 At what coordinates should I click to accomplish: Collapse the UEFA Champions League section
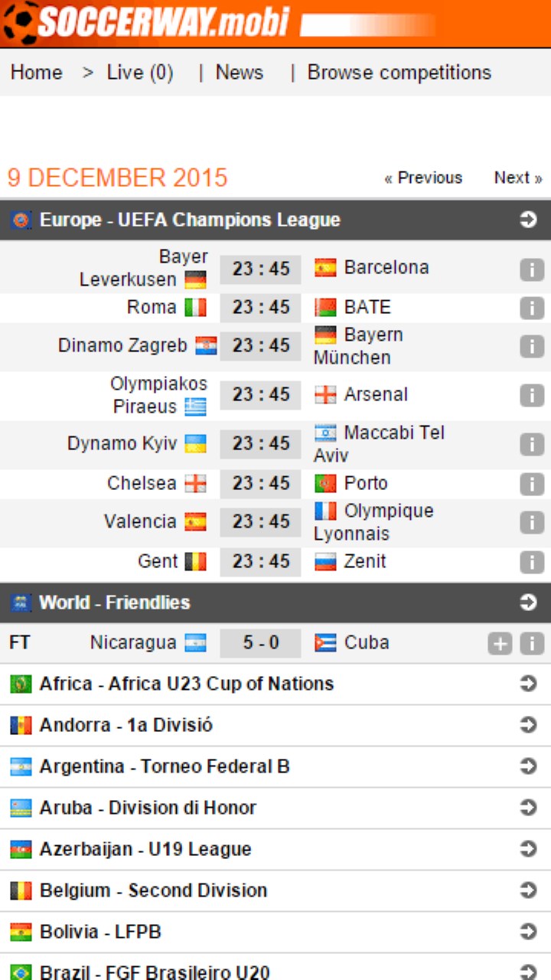[528, 220]
